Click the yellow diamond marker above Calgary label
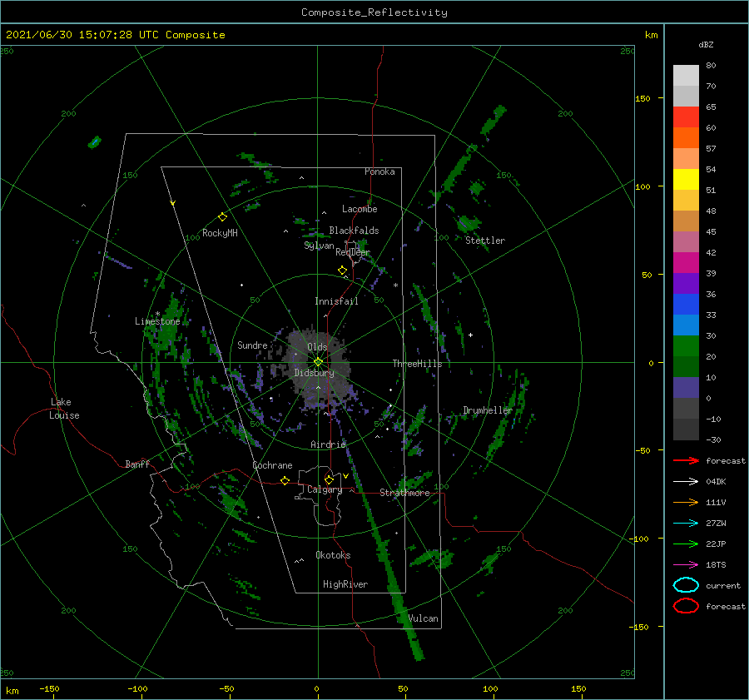 click(329, 479)
